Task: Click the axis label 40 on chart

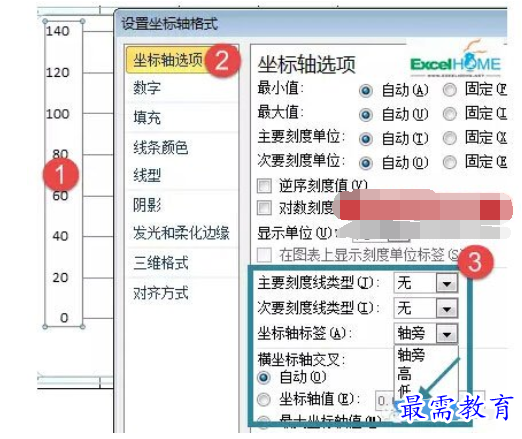Action: [x=60, y=236]
